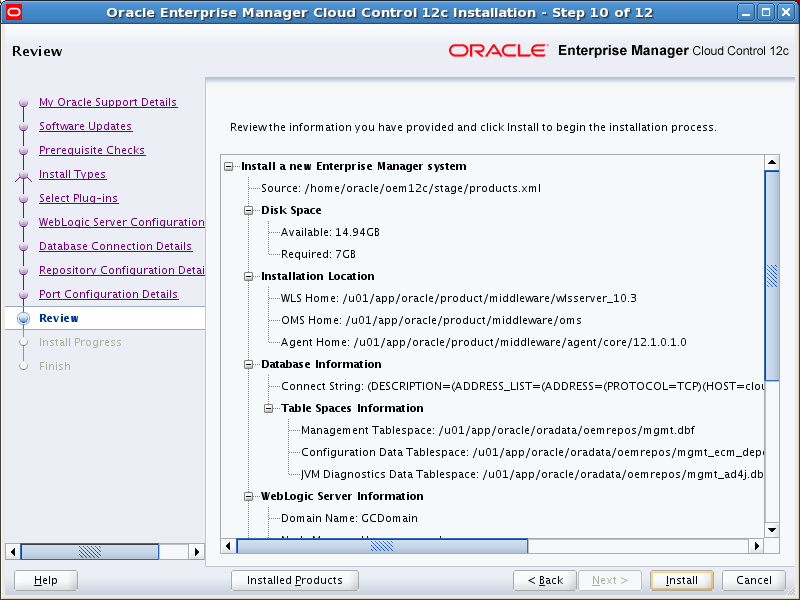Image resolution: width=800 pixels, height=600 pixels.
Task: Select the Source products.xml row
Action: [x=401, y=188]
